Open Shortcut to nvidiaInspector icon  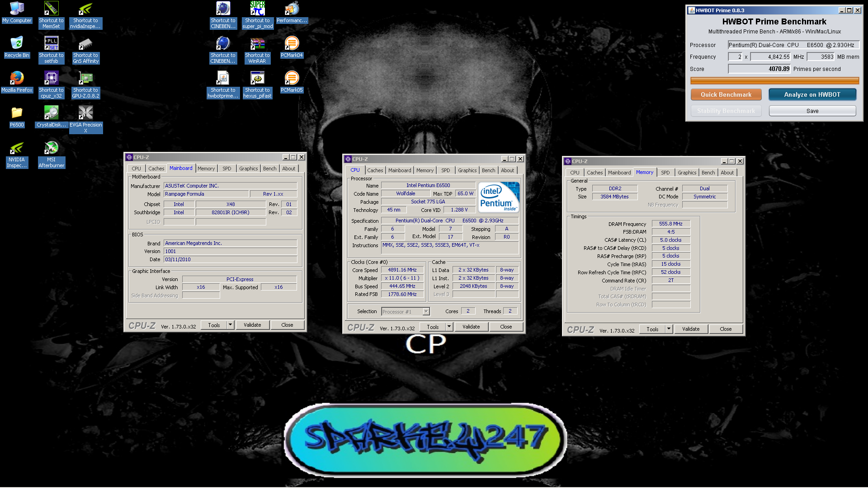85,15
